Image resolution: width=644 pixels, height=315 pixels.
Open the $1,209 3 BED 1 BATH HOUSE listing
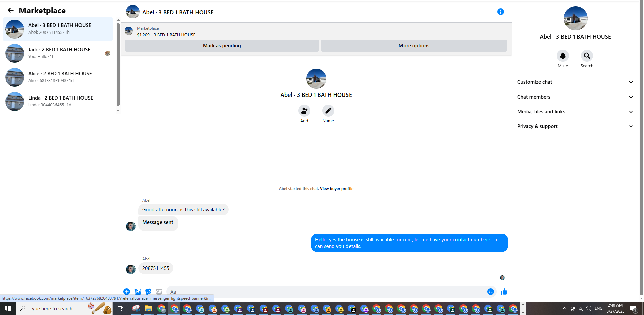pyautogui.click(x=166, y=35)
